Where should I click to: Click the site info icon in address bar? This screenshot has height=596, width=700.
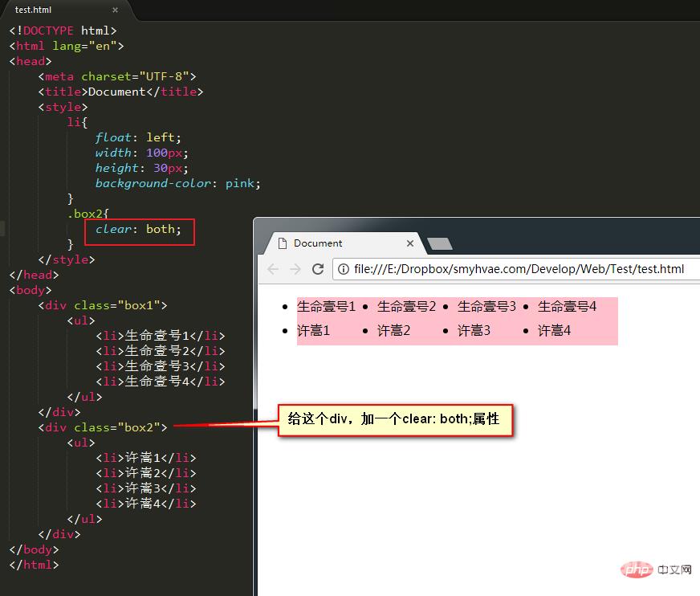tap(342, 269)
